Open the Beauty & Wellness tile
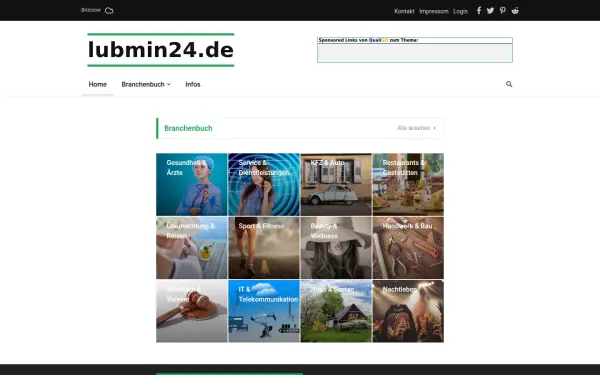The image size is (600, 375). point(336,248)
